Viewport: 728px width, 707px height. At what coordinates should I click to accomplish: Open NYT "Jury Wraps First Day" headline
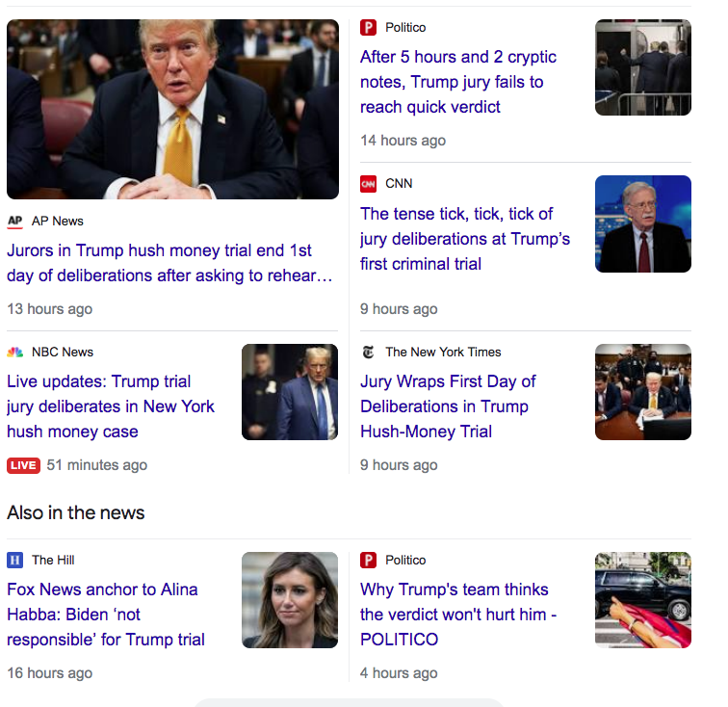tap(448, 406)
